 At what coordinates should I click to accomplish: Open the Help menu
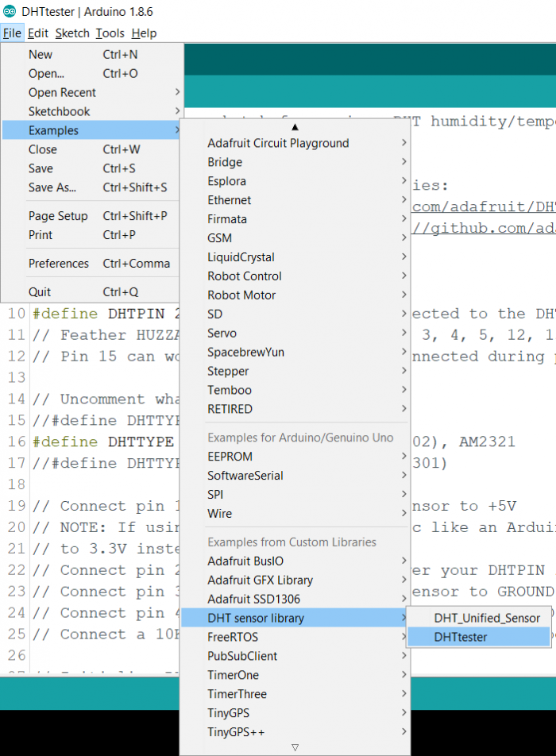pos(144,33)
